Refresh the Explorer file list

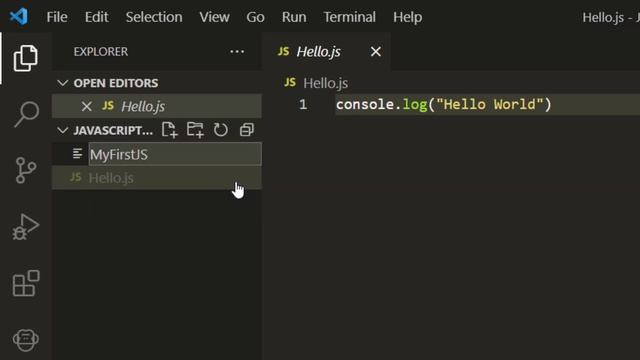221,130
